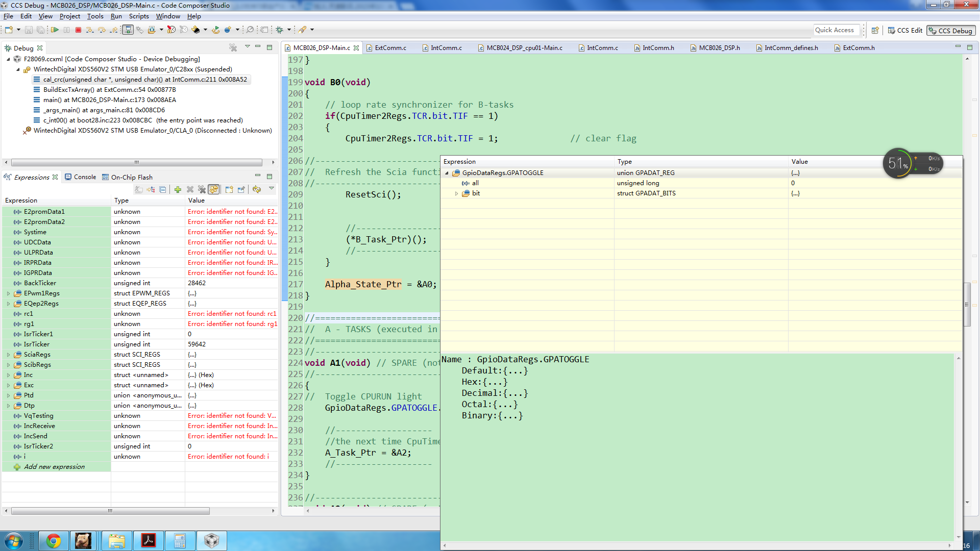This screenshot has height=551, width=980.
Task: Click Add new expression entry
Action: tap(54, 467)
